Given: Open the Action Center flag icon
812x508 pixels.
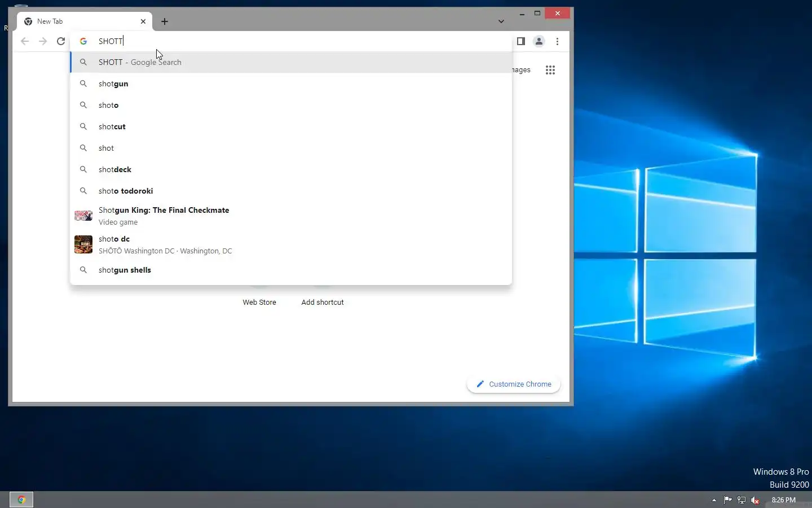Looking at the screenshot, I should [x=727, y=500].
